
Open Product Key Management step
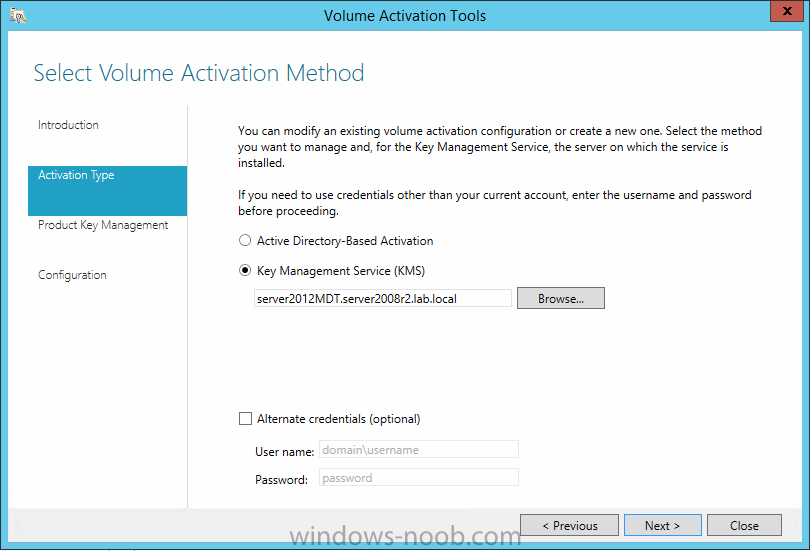(x=103, y=225)
